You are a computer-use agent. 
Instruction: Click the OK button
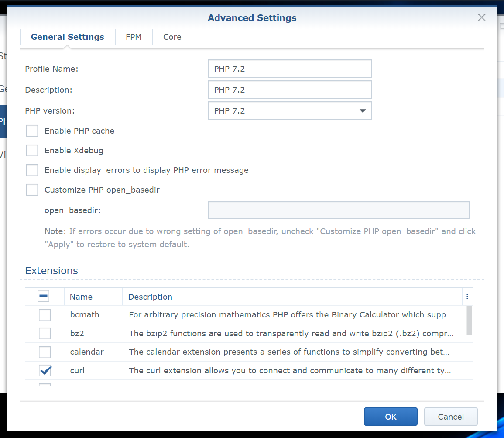pos(391,417)
